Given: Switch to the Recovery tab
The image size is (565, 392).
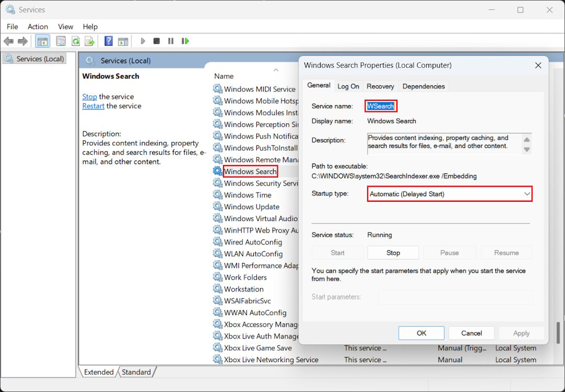Looking at the screenshot, I should (x=380, y=86).
